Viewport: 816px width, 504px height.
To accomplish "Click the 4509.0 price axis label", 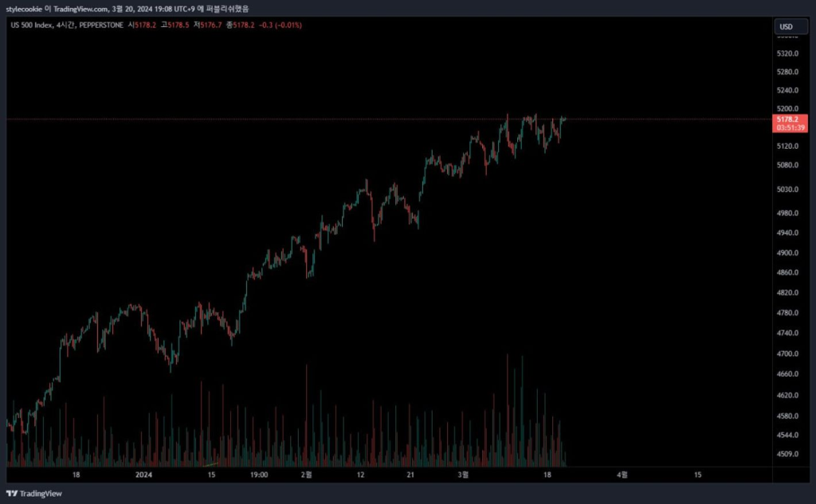I will click(x=787, y=454).
